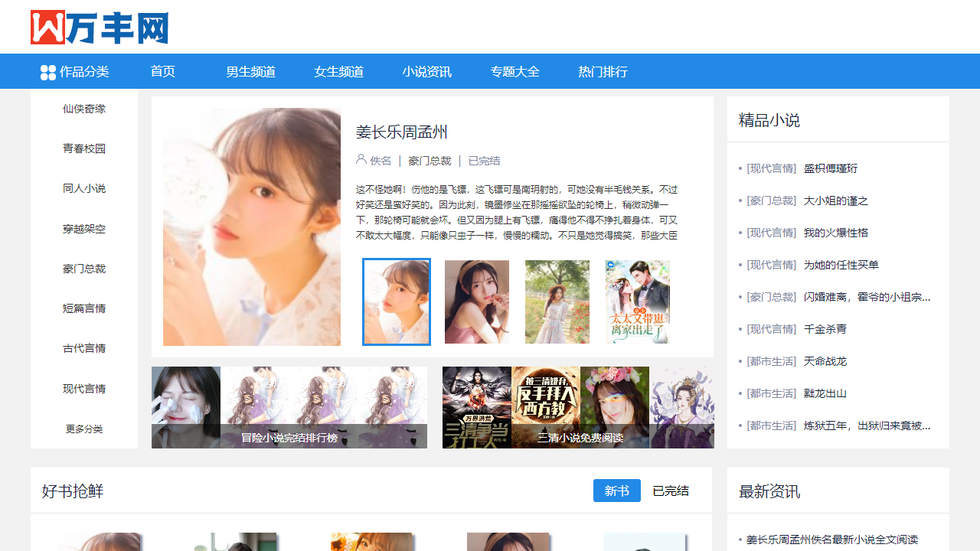Open the novel 千金杀青
Image resolution: width=980 pixels, height=551 pixels.
click(825, 329)
